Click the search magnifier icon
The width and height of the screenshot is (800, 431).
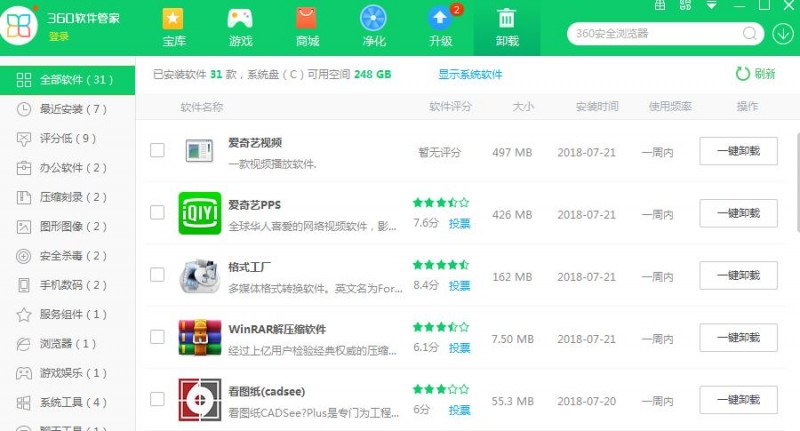[749, 34]
